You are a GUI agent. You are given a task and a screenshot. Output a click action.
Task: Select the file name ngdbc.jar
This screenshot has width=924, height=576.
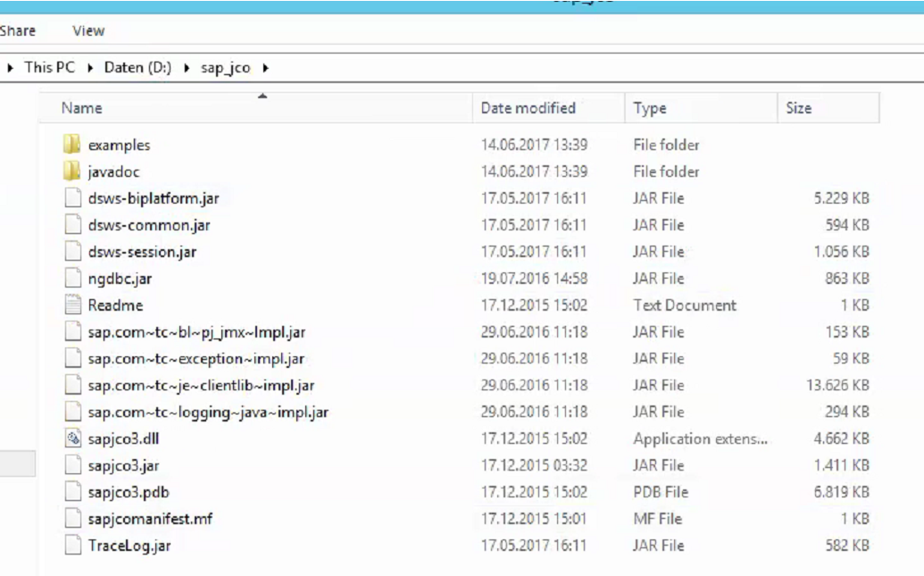[x=120, y=279]
